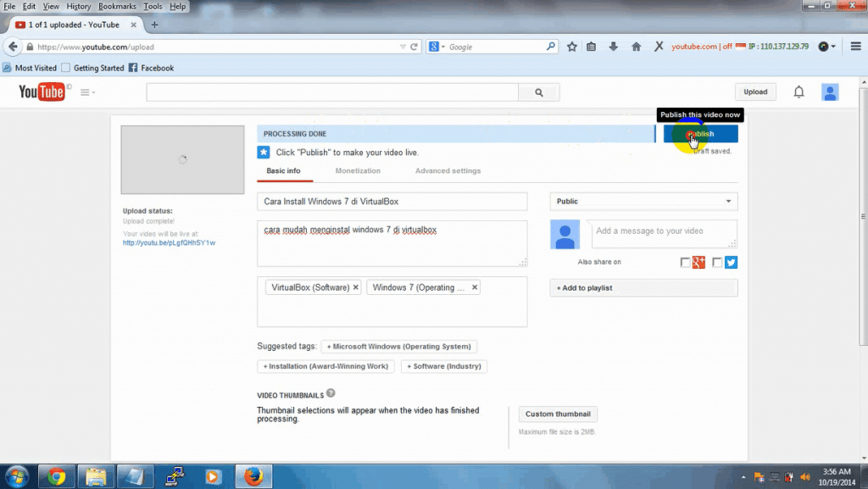Click the YouTube search input field
Screen dimensions: 868x489
pos(332,92)
